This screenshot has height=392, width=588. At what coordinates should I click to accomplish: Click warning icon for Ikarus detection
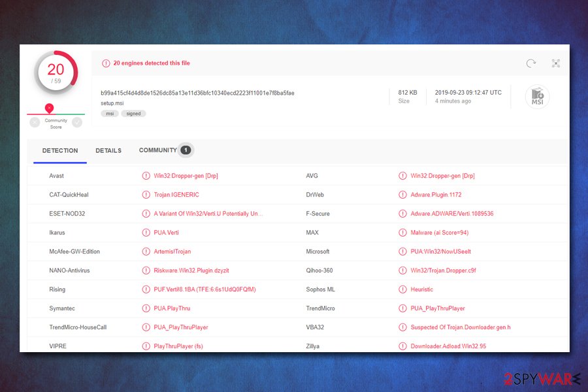pos(146,233)
